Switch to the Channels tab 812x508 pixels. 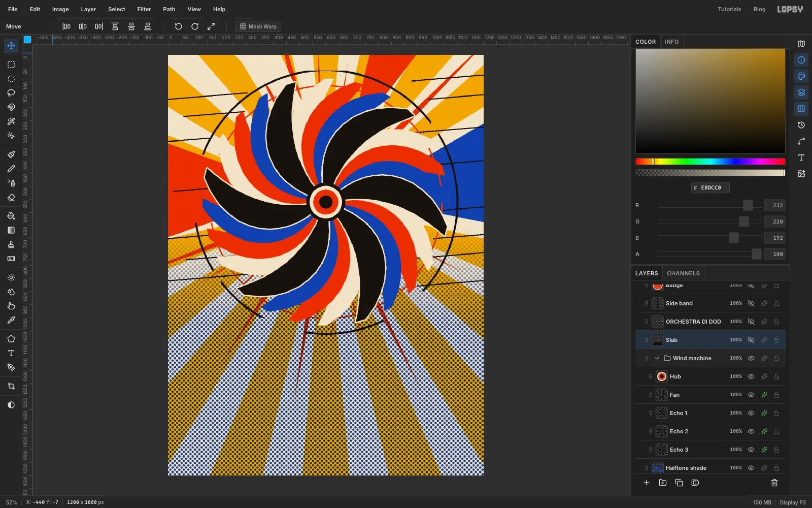coord(683,273)
